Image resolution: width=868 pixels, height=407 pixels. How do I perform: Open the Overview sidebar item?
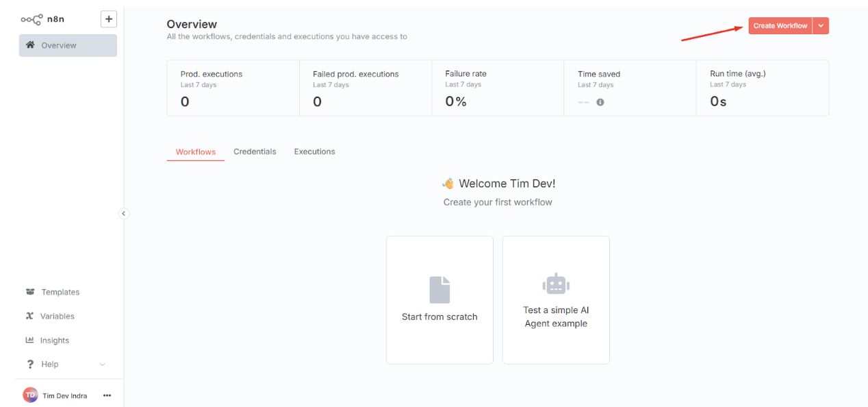(68, 45)
